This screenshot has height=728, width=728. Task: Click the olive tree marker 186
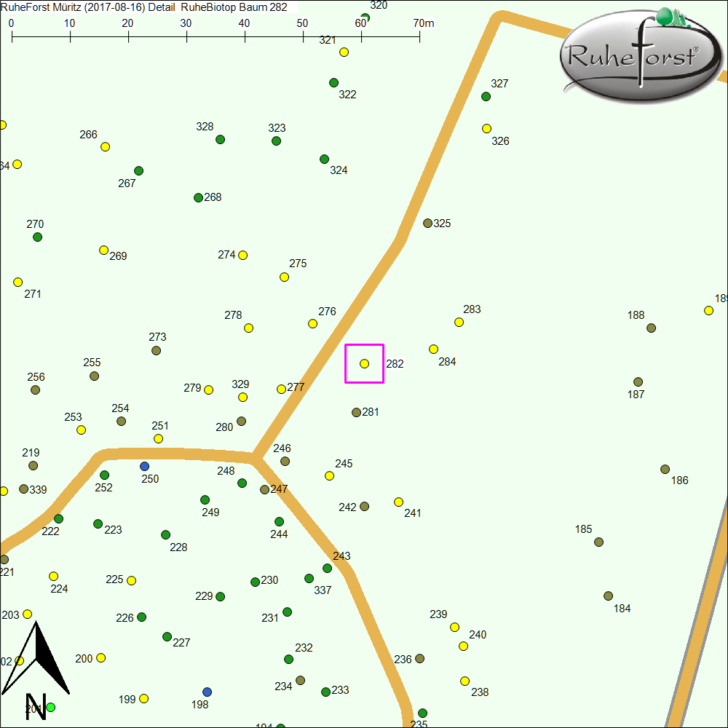[x=665, y=469]
